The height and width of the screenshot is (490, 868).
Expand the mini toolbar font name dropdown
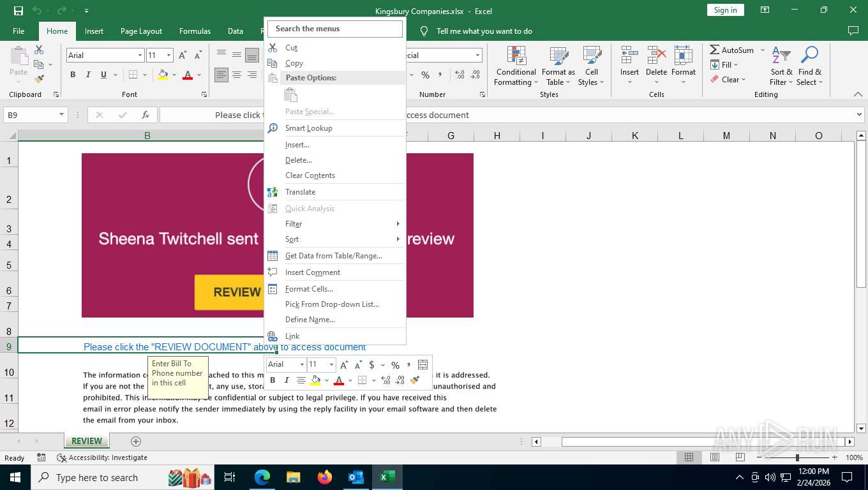pyautogui.click(x=302, y=365)
